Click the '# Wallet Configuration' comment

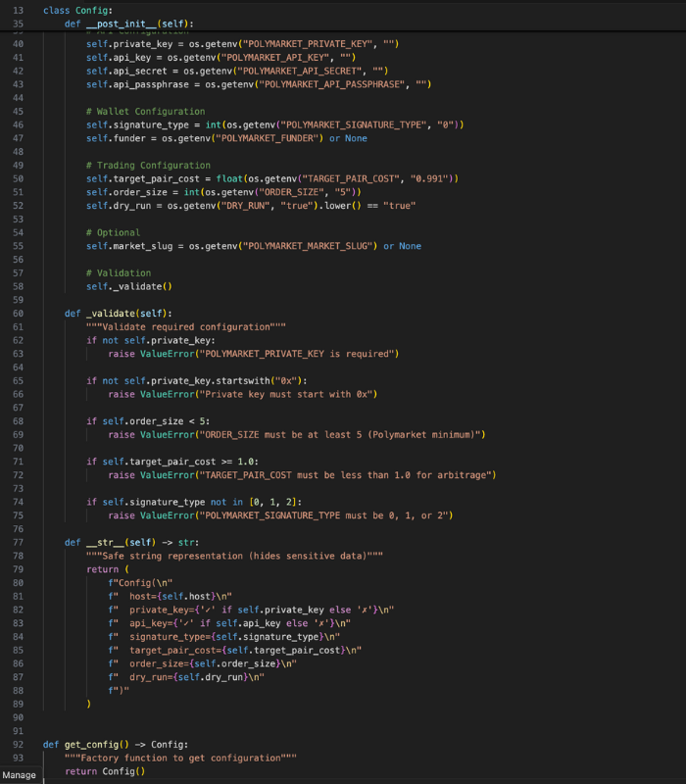(145, 112)
